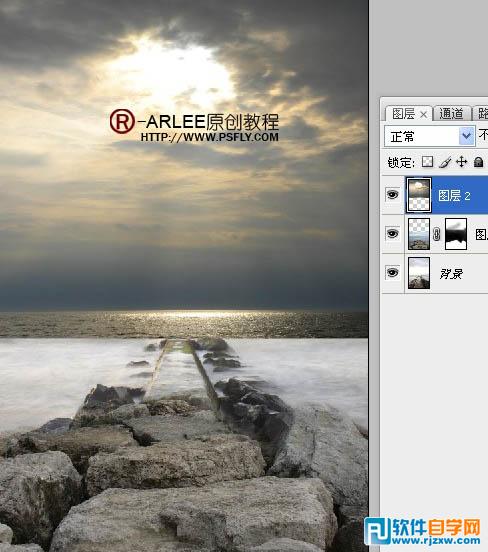Select the black-and-white layer mask thumbnail
This screenshot has width=488, height=552.
pyautogui.click(x=456, y=234)
